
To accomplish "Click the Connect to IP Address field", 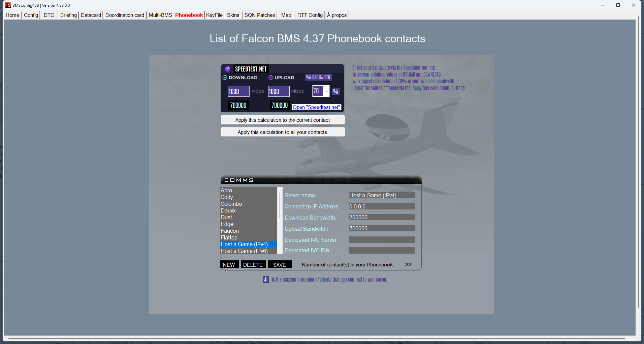I will tap(382, 206).
